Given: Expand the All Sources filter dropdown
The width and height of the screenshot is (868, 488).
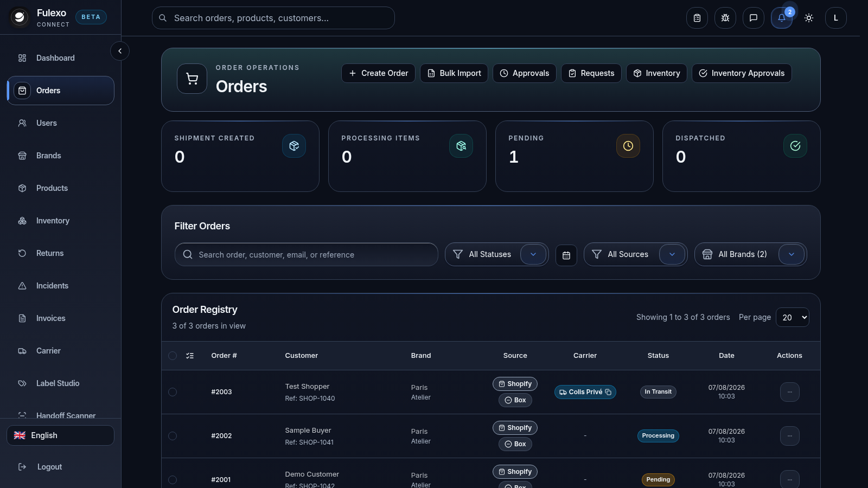Looking at the screenshot, I should (x=672, y=254).
